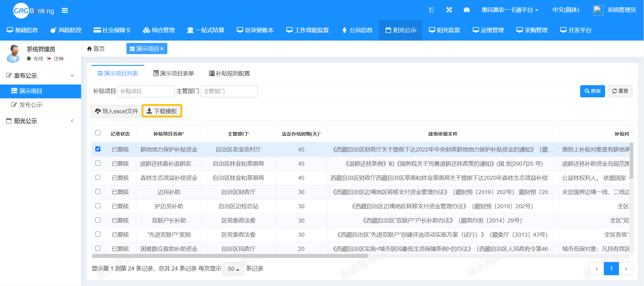Check the 边民补助 row checkbox

(x=98, y=191)
